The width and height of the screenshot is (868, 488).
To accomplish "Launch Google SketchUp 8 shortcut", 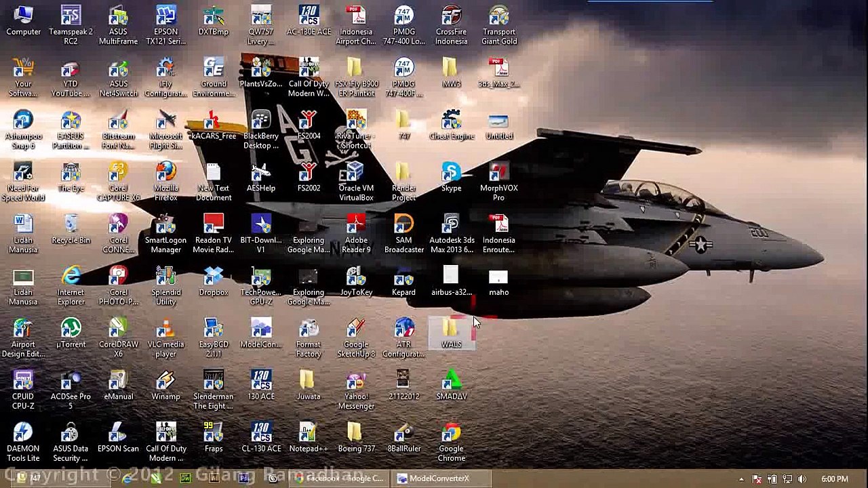I will pos(356,339).
